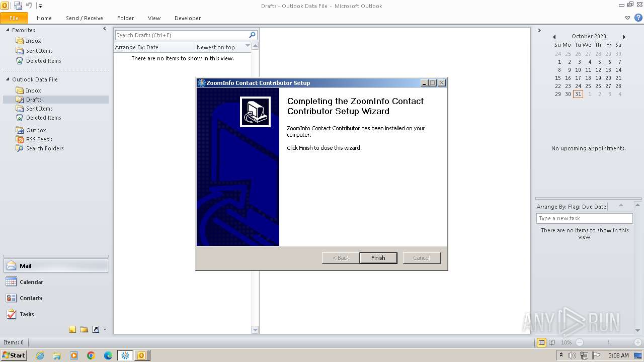Viewport: 644px width, 362px height.
Task: Open Search Folders
Action: pyautogui.click(x=45, y=148)
